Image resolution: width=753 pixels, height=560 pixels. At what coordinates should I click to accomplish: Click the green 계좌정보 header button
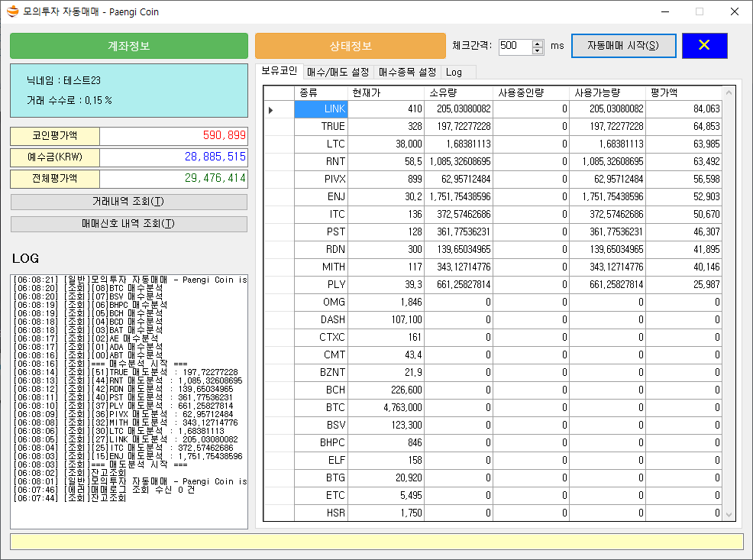click(129, 46)
